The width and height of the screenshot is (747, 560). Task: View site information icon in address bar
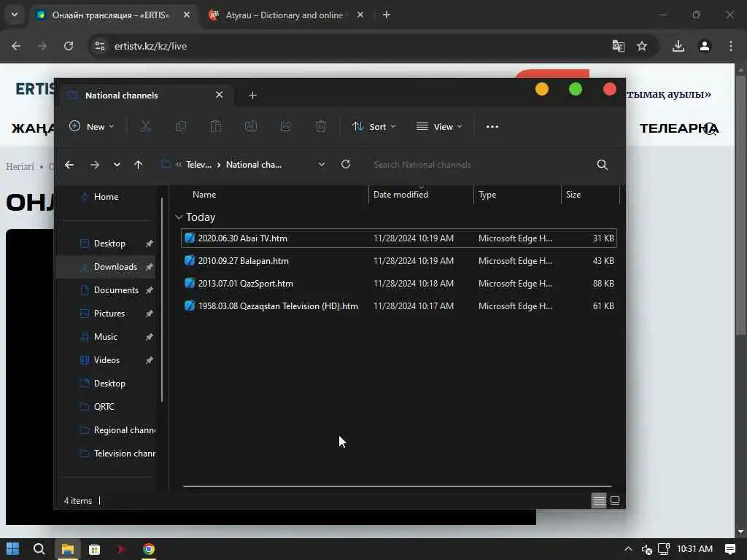(x=99, y=46)
